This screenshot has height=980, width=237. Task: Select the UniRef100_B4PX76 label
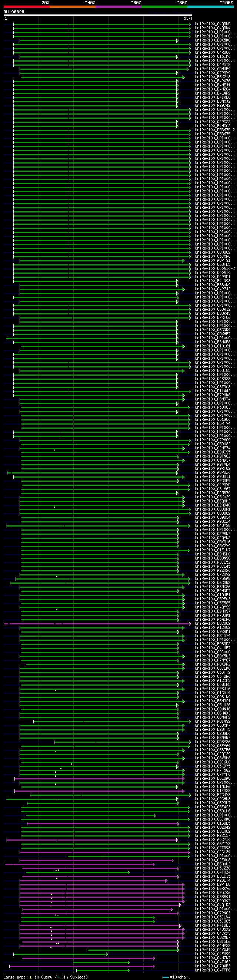coord(213,81)
